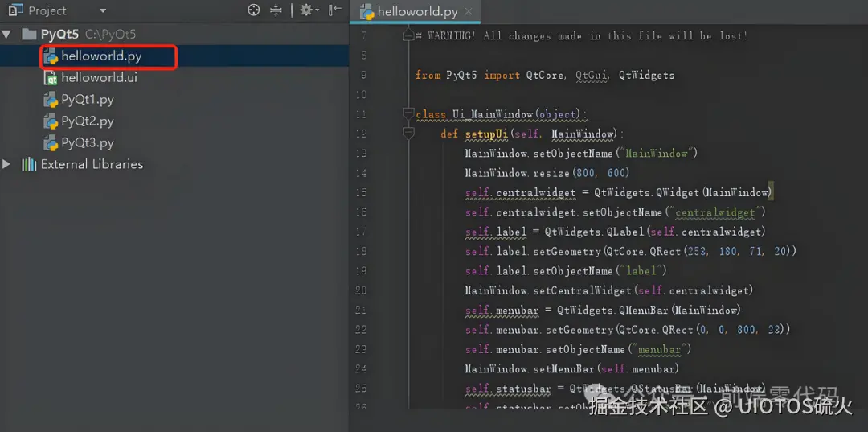This screenshot has width=868, height=432.
Task: Fold the Ui_MainWindow class on line 11
Action: [409, 113]
